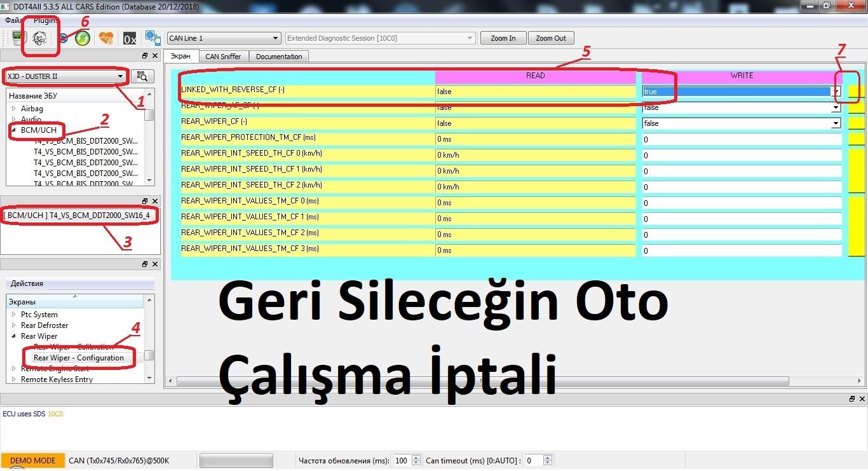Click the ECU monitor screen toolbar icon

click(x=20, y=38)
